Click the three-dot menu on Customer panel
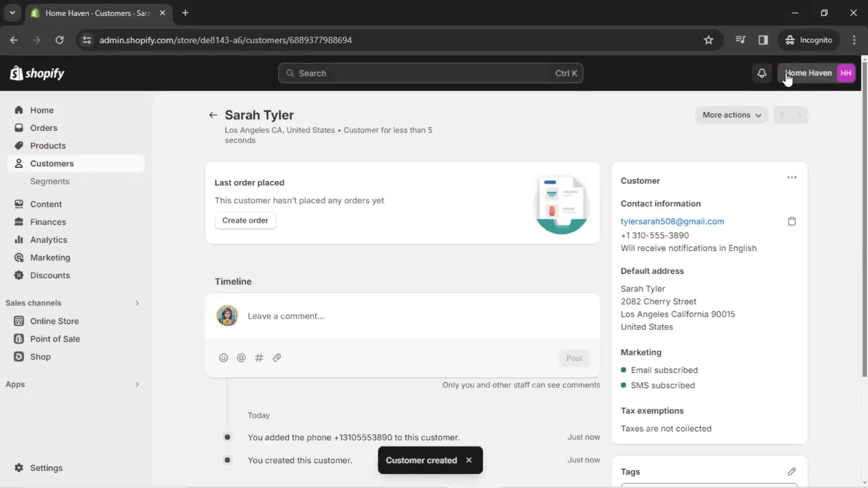Image resolution: width=868 pixels, height=488 pixels. [x=792, y=178]
